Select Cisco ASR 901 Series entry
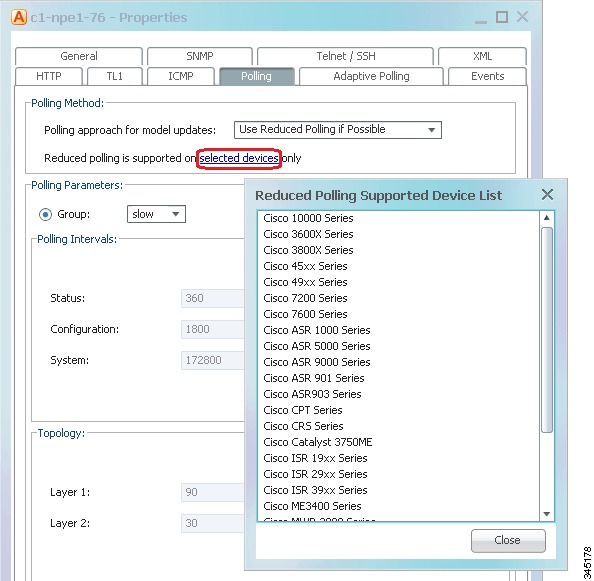 pyautogui.click(x=399, y=378)
